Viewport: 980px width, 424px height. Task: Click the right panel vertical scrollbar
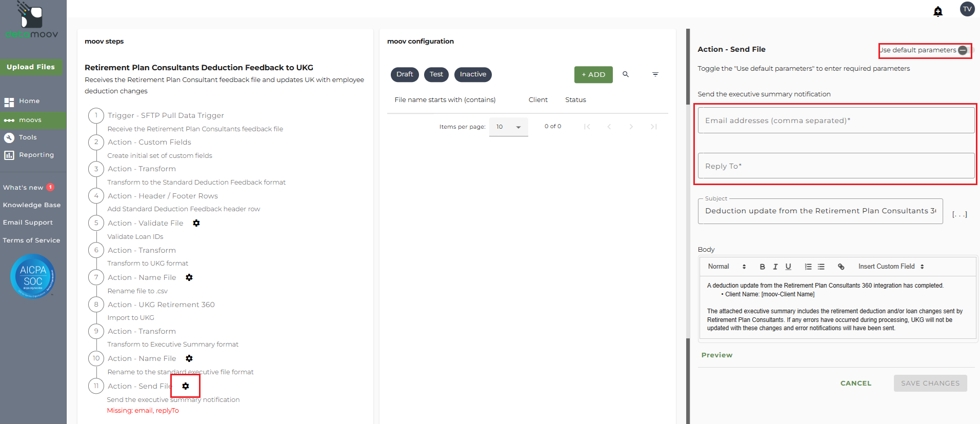tap(688, 220)
